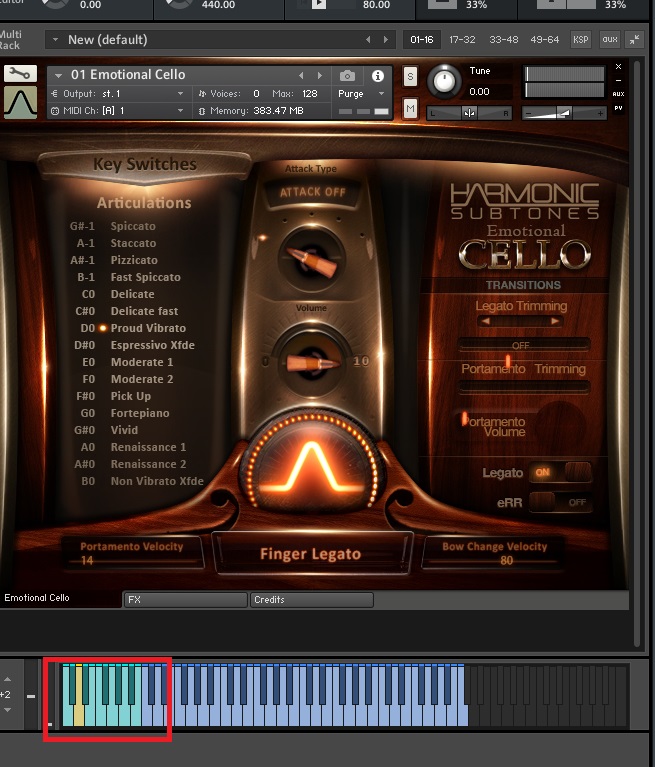Viewport: 655px width, 767px height.
Task: Close the Emotional Cello instrument with X
Action: (618, 67)
